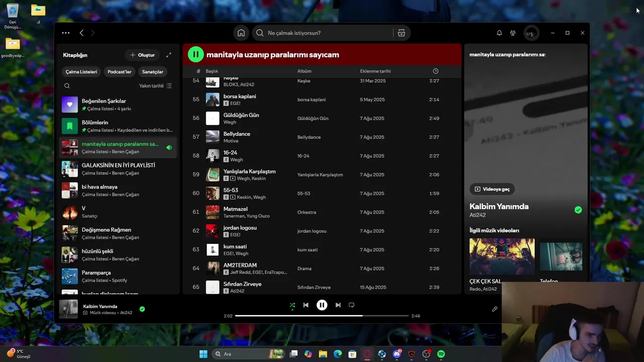Open the Spotify three-dots menu
Viewport: 644px width, 362px height.
(66, 33)
